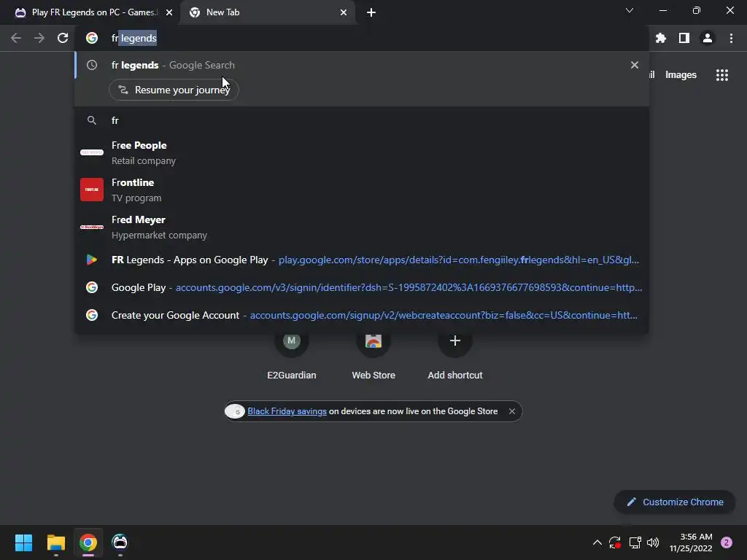This screenshot has height=560, width=747.
Task: Click Add shortcut plus tile
Action: (455, 354)
